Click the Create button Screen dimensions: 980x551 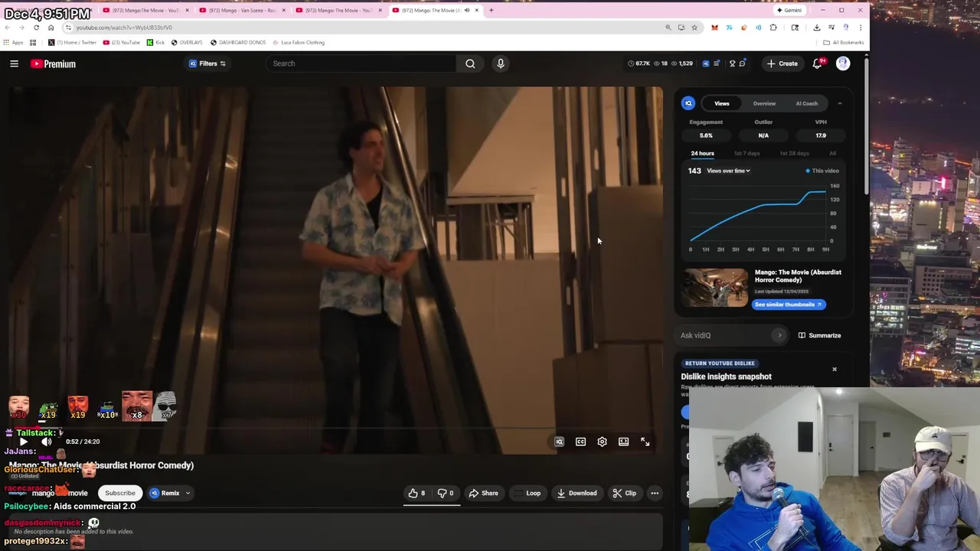[782, 64]
